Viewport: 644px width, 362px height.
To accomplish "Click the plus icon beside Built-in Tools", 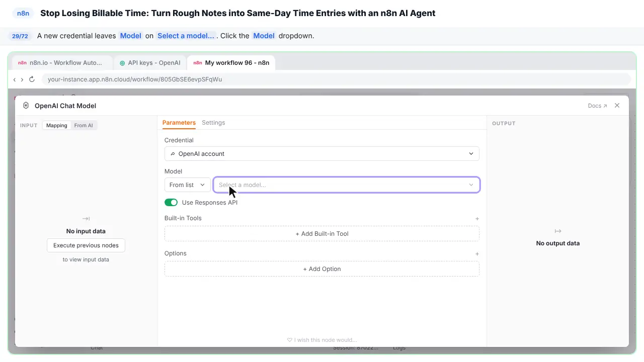I will [477, 219].
